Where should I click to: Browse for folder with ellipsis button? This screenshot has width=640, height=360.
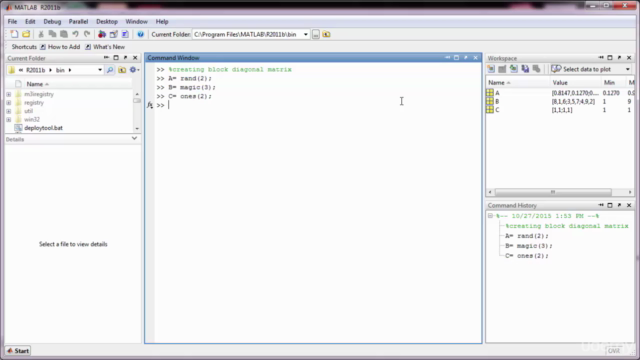[316, 34]
